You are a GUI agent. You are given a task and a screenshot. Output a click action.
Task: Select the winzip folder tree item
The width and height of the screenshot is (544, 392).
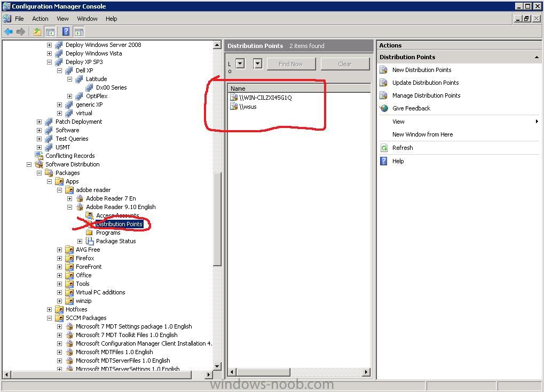pos(84,301)
